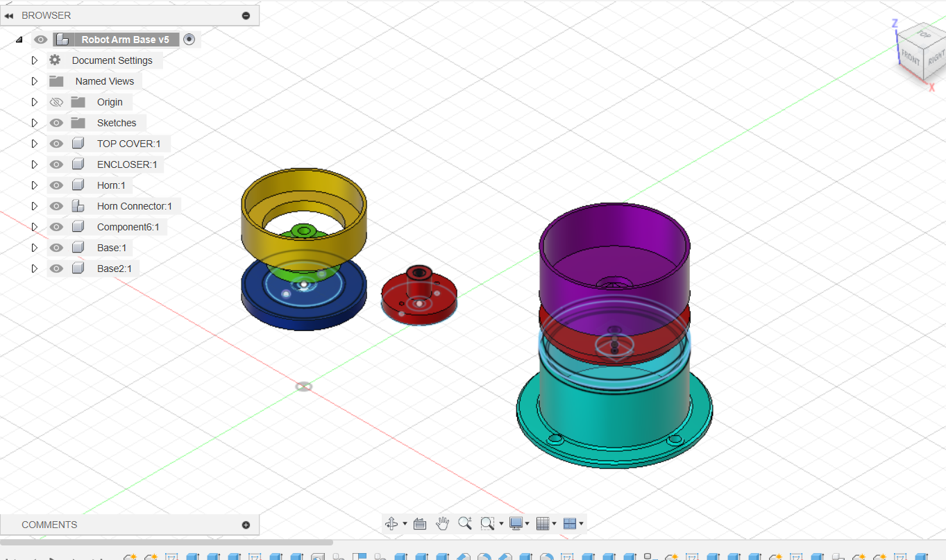
Task: Click the Look At tool icon
Action: click(x=420, y=524)
